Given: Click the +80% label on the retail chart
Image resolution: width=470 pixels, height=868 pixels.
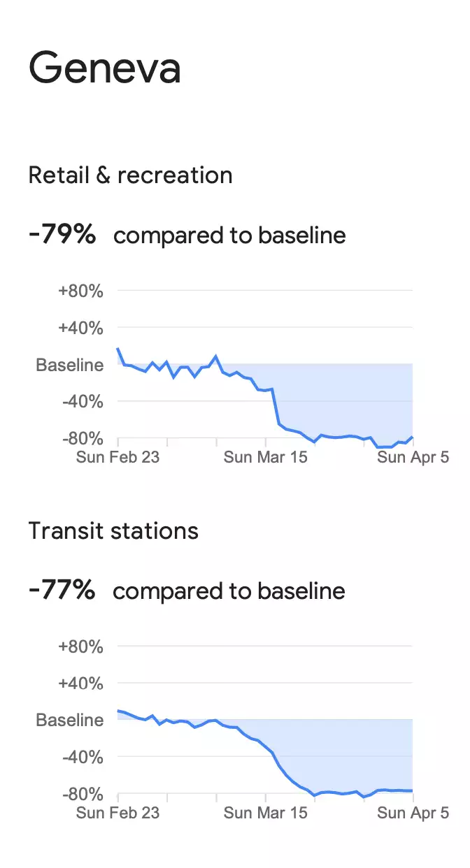Looking at the screenshot, I should 80,291.
